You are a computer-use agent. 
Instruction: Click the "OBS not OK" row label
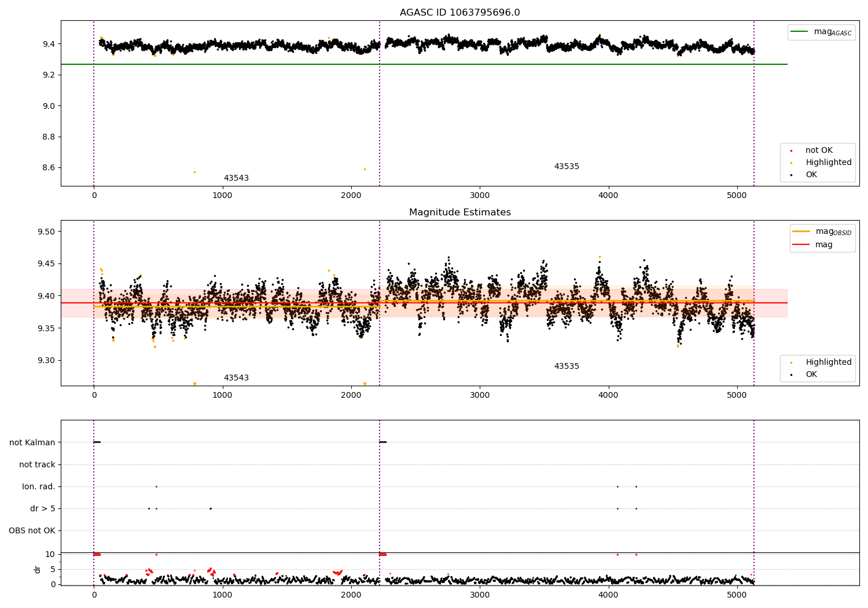click(32, 531)
